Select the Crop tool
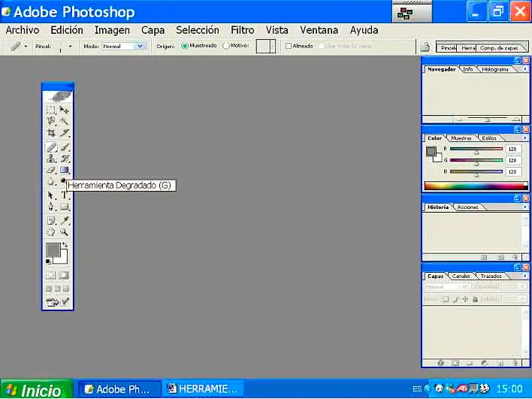The height and width of the screenshot is (399, 532). pos(51,133)
